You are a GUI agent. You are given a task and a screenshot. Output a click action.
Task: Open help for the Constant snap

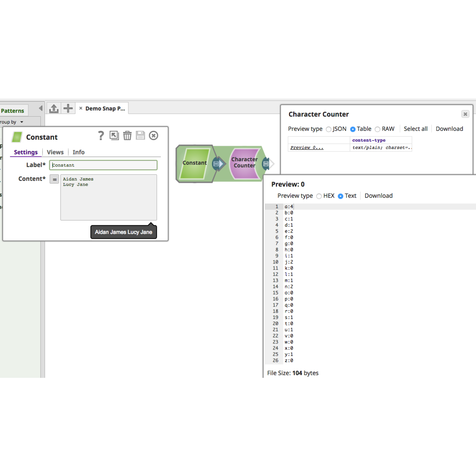click(101, 136)
